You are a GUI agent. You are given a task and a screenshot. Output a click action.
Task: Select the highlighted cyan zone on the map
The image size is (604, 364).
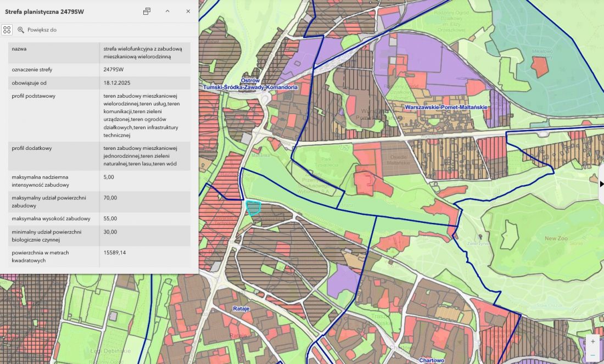(253, 208)
